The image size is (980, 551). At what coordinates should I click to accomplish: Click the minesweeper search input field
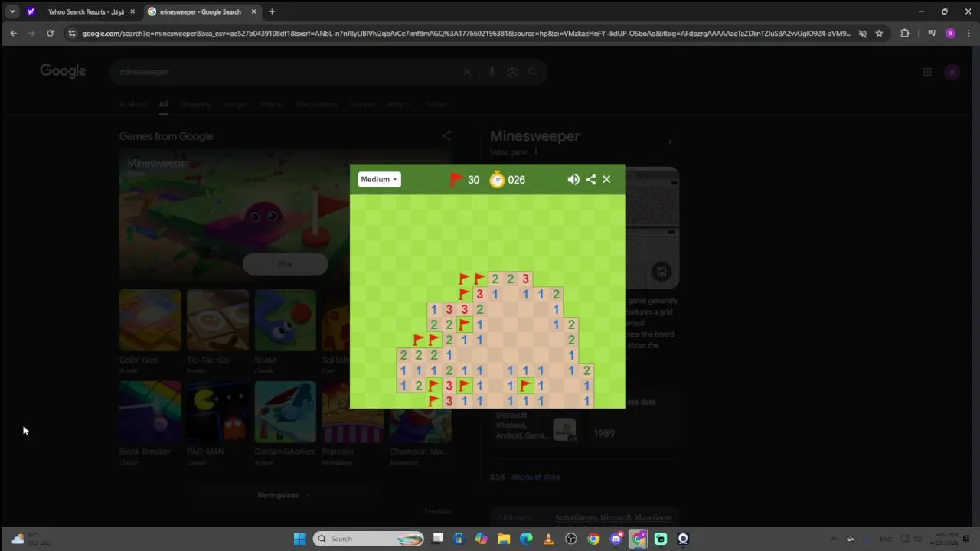tap(287, 71)
